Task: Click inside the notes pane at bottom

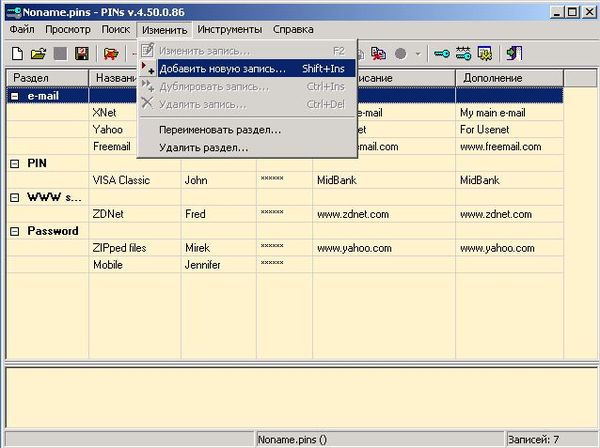Action: (x=302, y=397)
